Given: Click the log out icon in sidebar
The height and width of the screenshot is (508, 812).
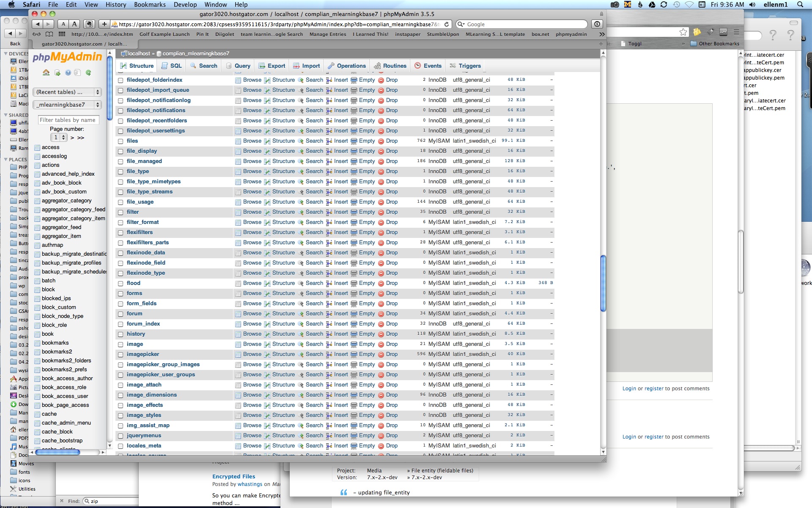Looking at the screenshot, I should tap(57, 73).
